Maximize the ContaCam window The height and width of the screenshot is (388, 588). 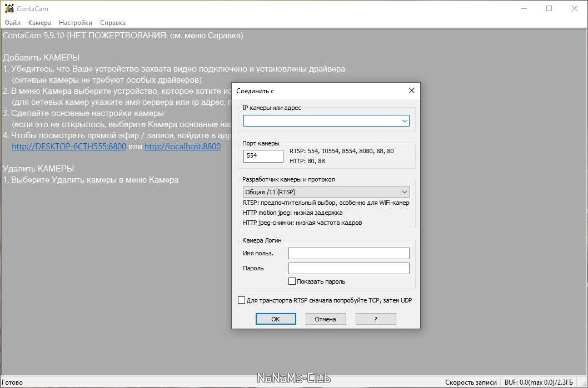click(550, 8)
